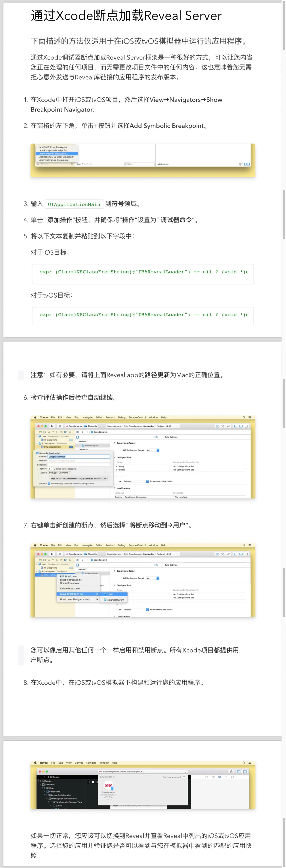Image resolution: width=286 pixels, height=868 pixels.
Task: Open the Auto variables dropdown
Action: click(x=80, y=164)
